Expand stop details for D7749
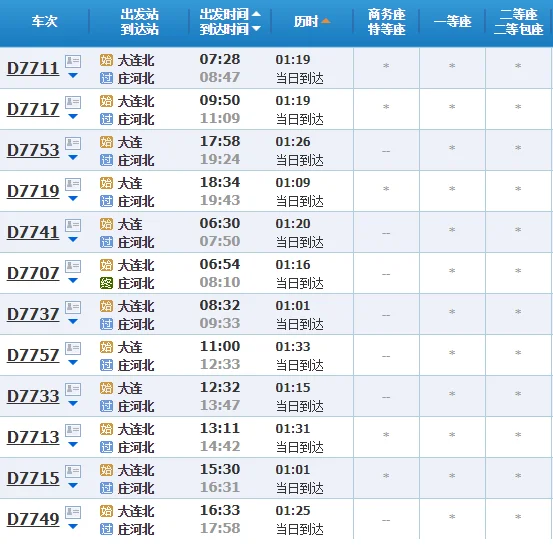 73,526
